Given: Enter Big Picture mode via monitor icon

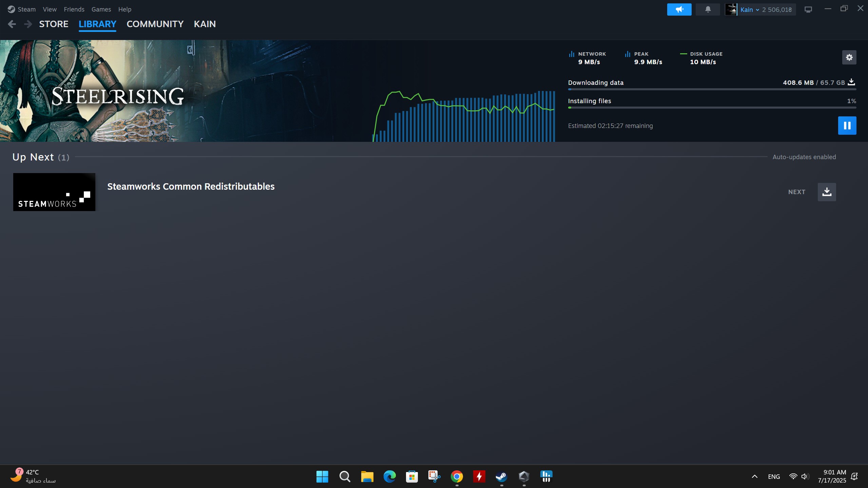Looking at the screenshot, I should 808,10.
